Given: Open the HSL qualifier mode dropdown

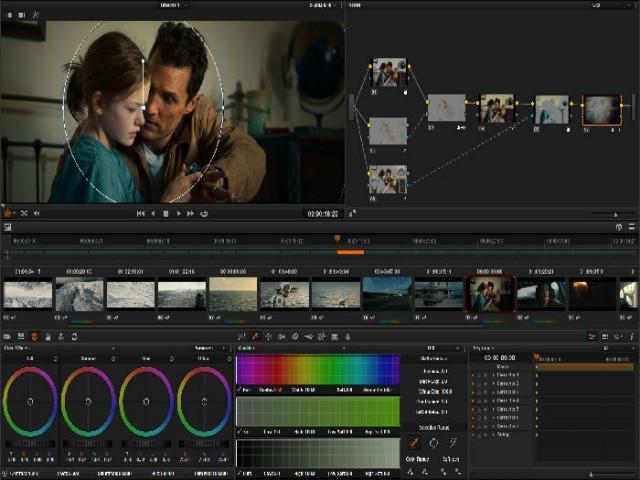Looking at the screenshot, I should pos(444,348).
